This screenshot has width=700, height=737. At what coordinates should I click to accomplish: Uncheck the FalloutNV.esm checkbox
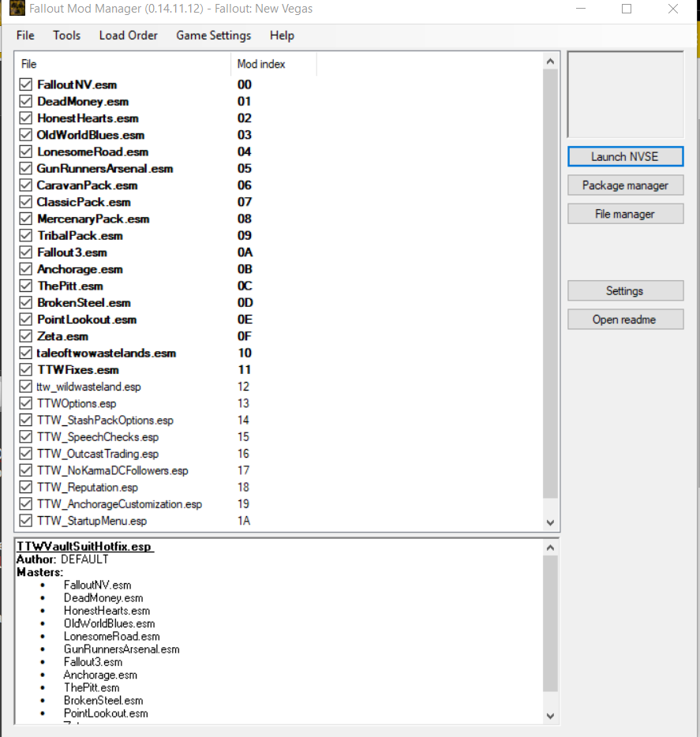pos(26,84)
